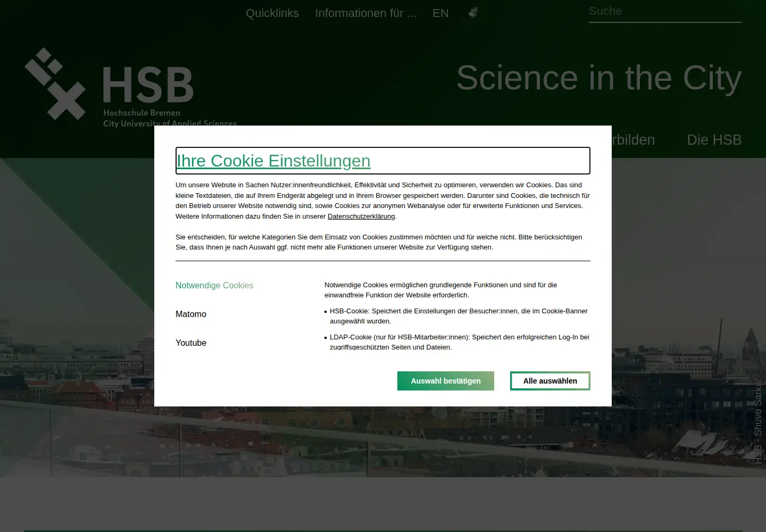This screenshot has height=532, width=766.
Task: Click the LDAP-Cookie description bullet text
Action: click(x=460, y=342)
